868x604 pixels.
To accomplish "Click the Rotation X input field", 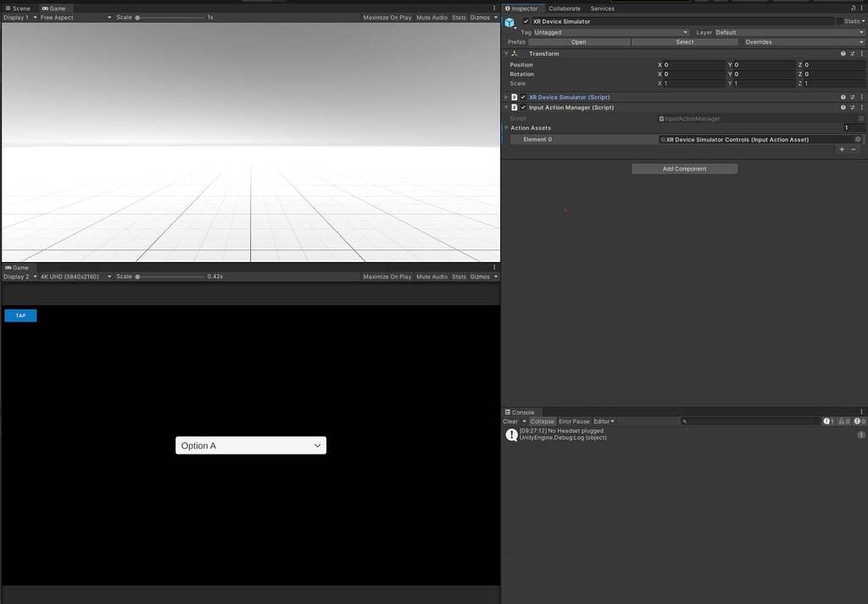I will 691,74.
